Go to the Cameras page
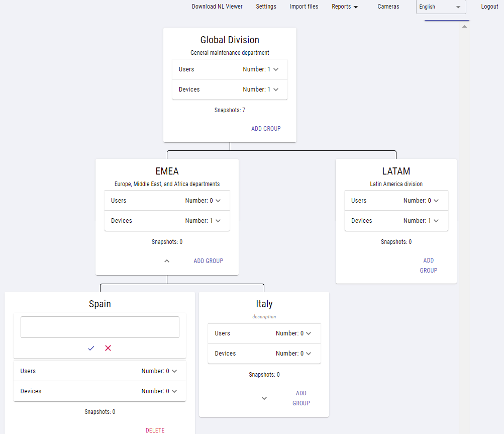 coord(388,7)
